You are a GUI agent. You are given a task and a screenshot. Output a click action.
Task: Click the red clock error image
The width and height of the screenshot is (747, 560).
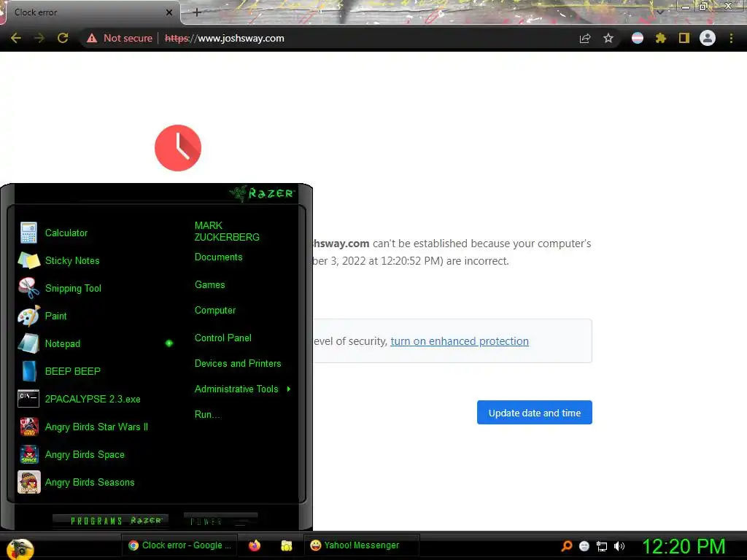(178, 147)
